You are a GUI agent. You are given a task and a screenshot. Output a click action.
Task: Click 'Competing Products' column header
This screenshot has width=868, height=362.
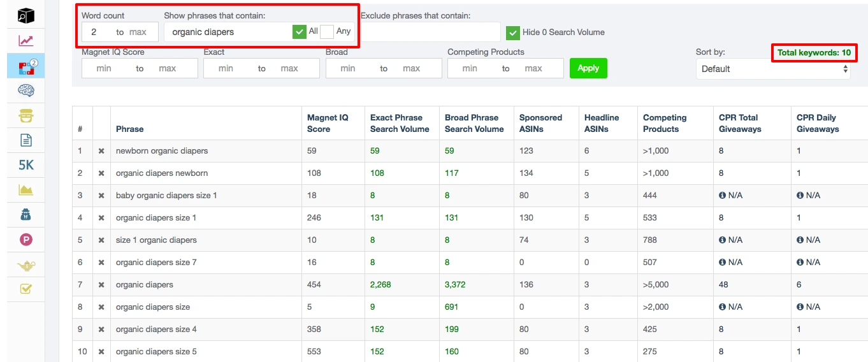click(665, 123)
